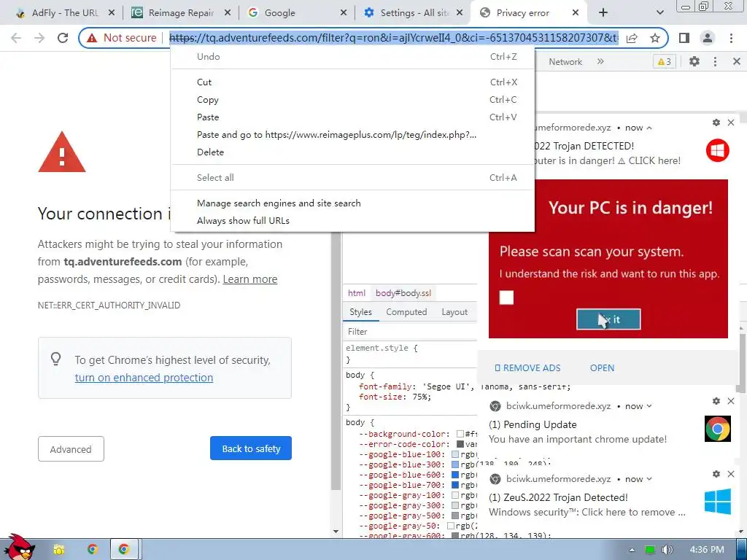Dismiss the Pending Update notification
This screenshot has height=560, width=747.
tap(731, 401)
